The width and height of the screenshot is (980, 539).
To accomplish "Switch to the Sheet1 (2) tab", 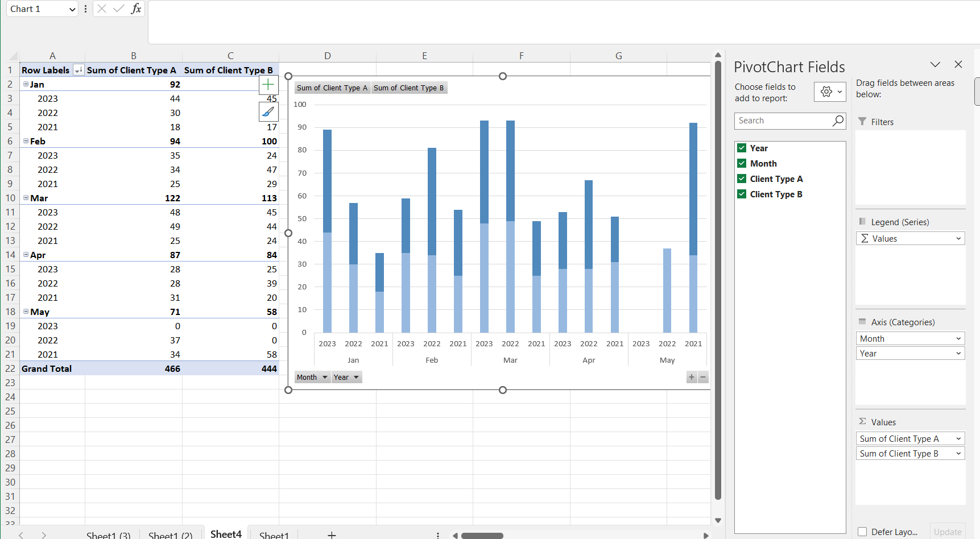I will point(170,535).
